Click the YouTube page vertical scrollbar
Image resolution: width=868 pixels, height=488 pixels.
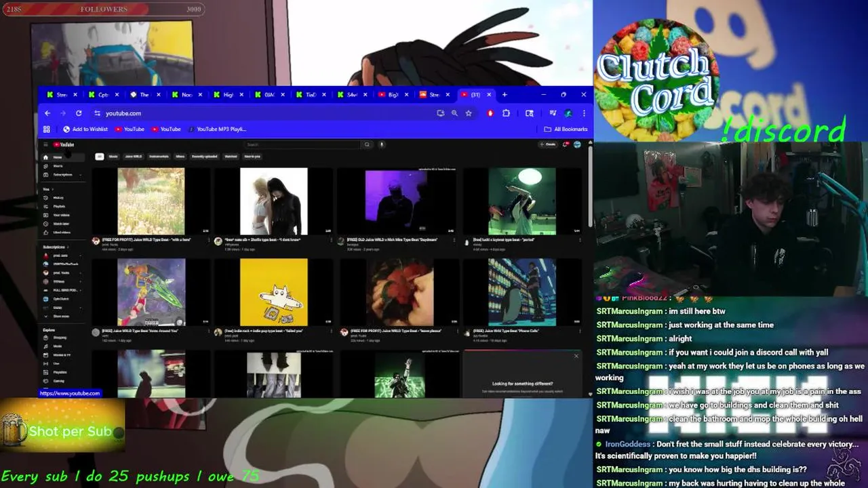pos(589,186)
